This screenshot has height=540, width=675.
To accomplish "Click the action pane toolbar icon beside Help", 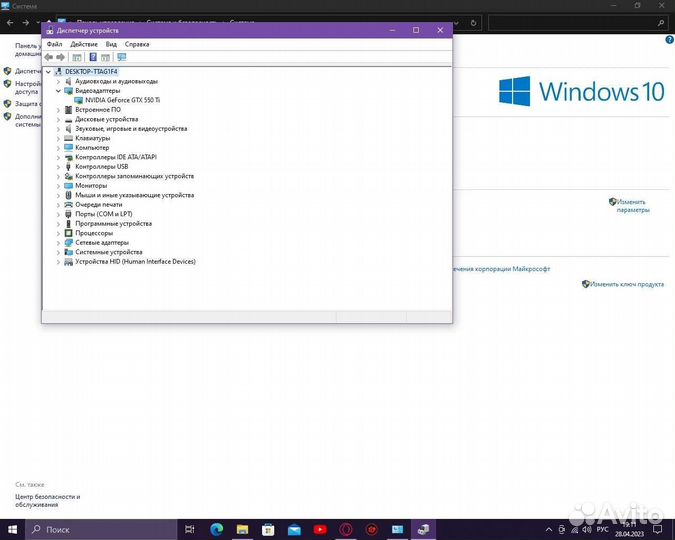I will click(x=105, y=57).
